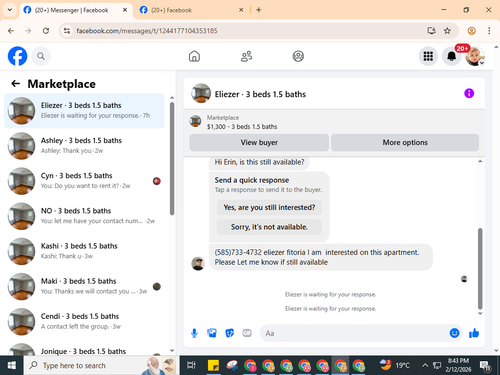Close the second Facebook tab

241,10
